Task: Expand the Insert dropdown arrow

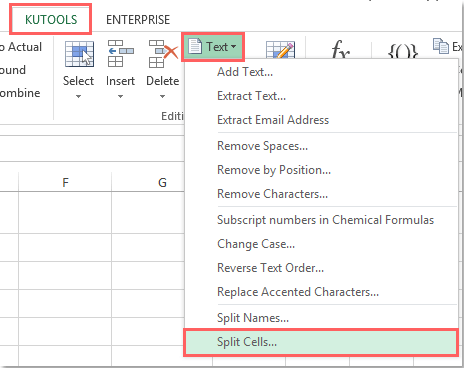Action: click(120, 96)
